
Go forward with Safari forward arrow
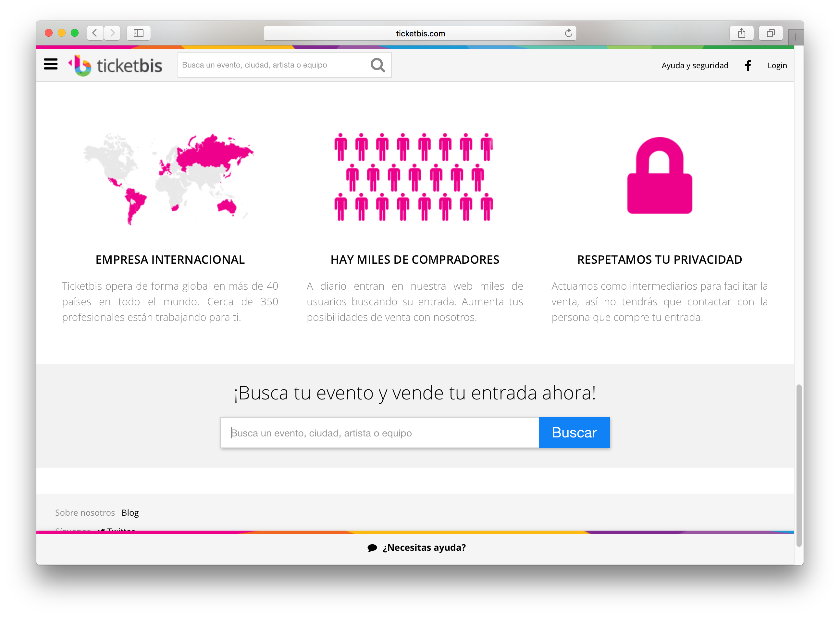point(112,33)
